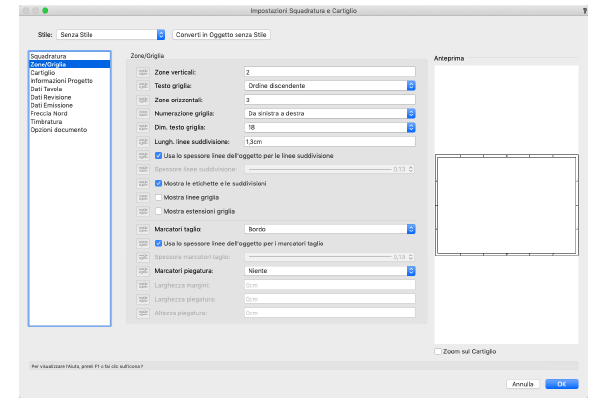
Task: Click style icon beside Larghezza piegatura
Action: pos(143,299)
